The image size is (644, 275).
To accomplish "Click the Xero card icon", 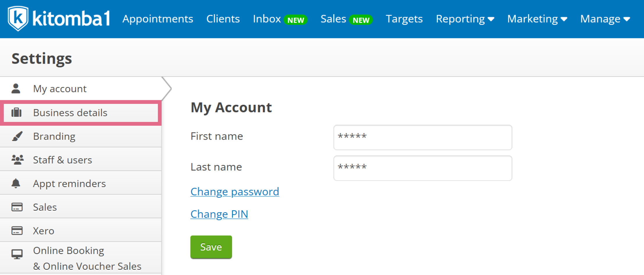I will (17, 231).
